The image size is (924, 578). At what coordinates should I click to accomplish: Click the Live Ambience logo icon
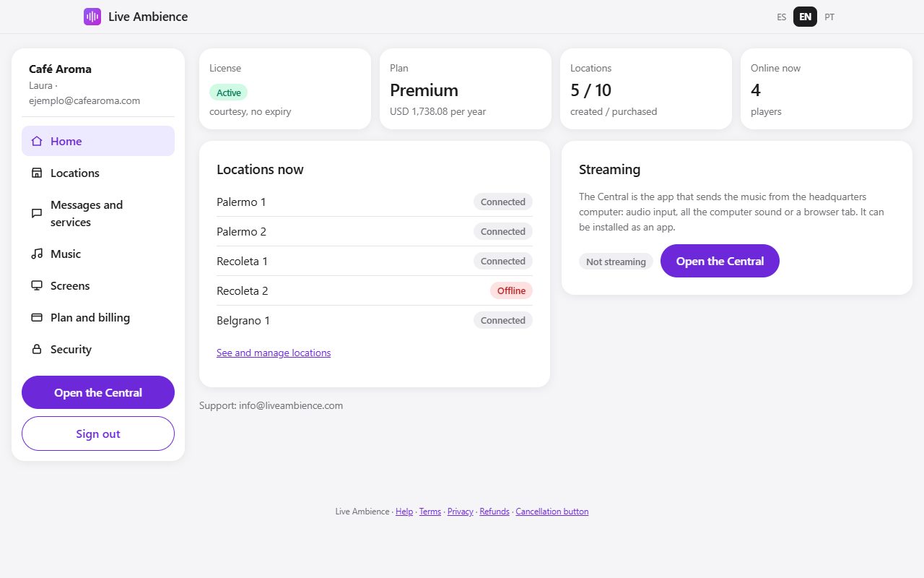[92, 17]
